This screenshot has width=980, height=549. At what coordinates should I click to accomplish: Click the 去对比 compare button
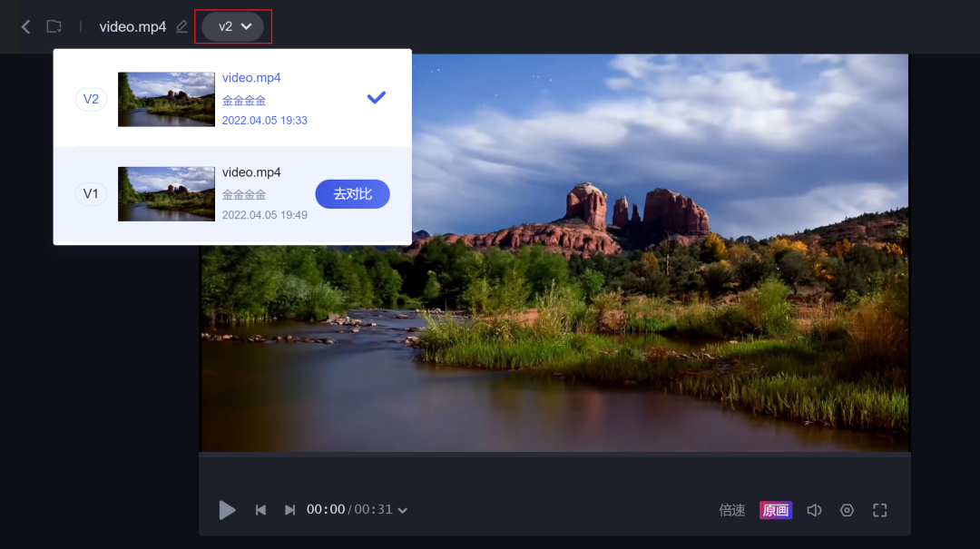[x=352, y=194]
